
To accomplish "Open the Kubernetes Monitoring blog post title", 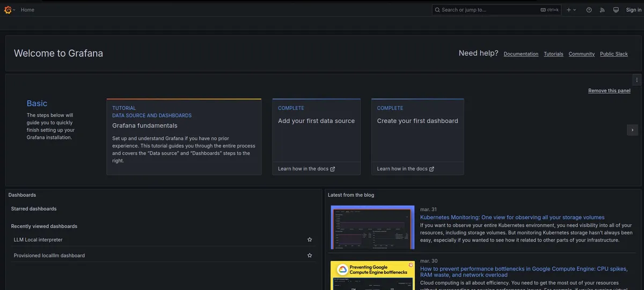I will [513, 217].
